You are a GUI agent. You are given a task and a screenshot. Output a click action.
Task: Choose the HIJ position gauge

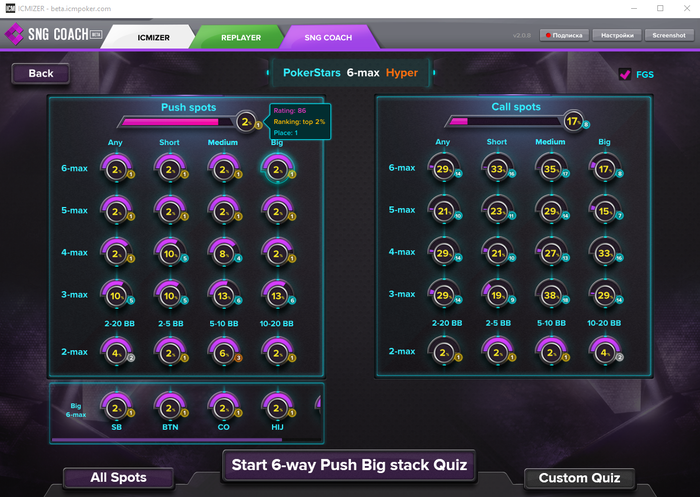click(278, 407)
